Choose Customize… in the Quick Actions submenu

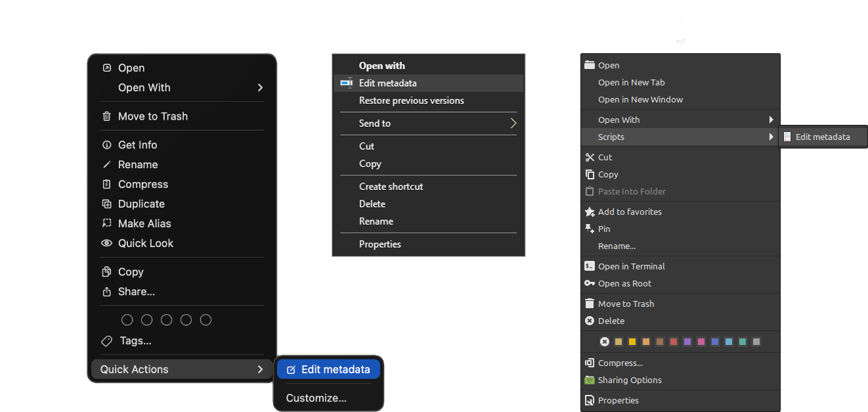click(316, 398)
